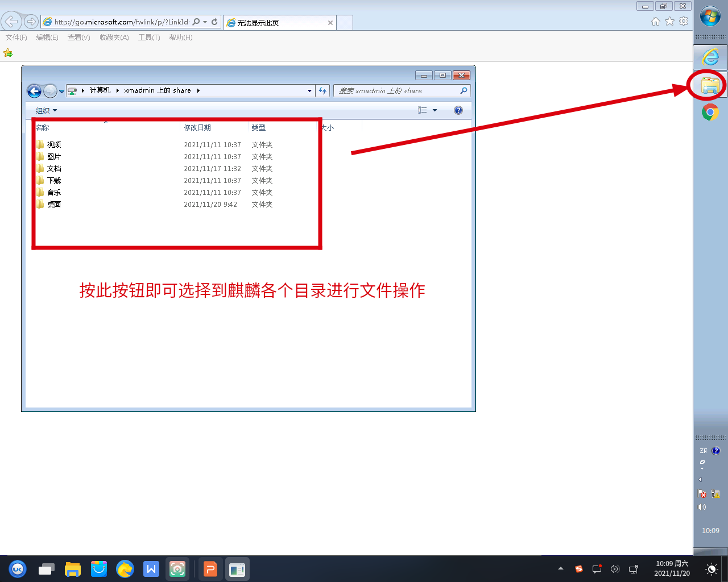Open the IE home page icon
The image size is (728, 582).
[656, 22]
